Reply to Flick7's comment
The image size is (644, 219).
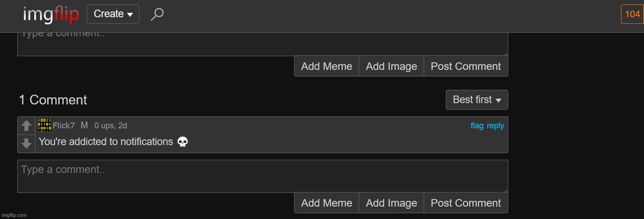[x=495, y=126]
